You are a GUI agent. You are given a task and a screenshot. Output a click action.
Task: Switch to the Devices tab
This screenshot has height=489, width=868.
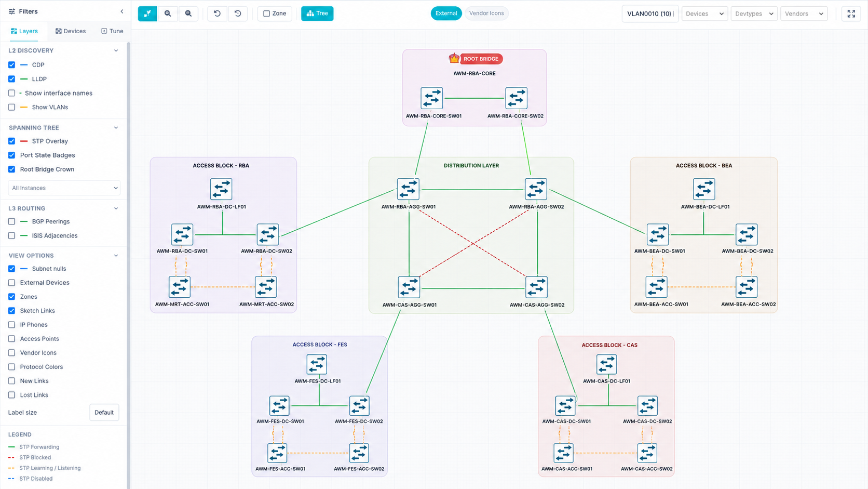coord(71,31)
